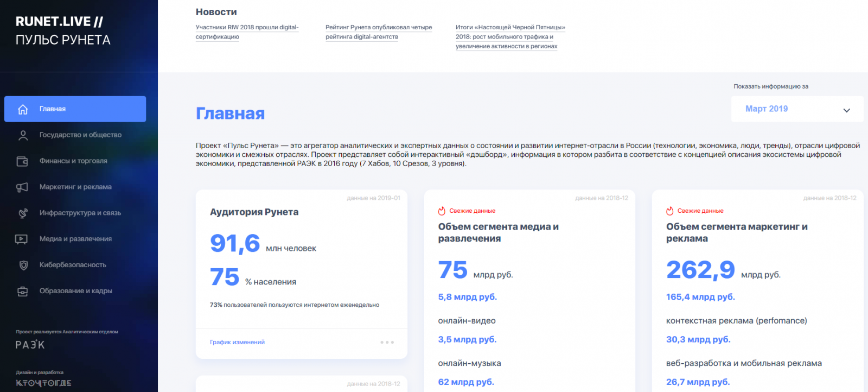Click the 30,3 млрд руб. value
The width and height of the screenshot is (868, 392).
[x=698, y=340]
